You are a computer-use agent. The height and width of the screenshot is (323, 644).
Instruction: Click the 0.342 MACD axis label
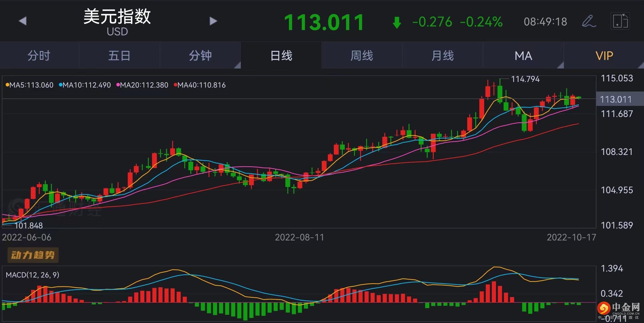[612, 293]
